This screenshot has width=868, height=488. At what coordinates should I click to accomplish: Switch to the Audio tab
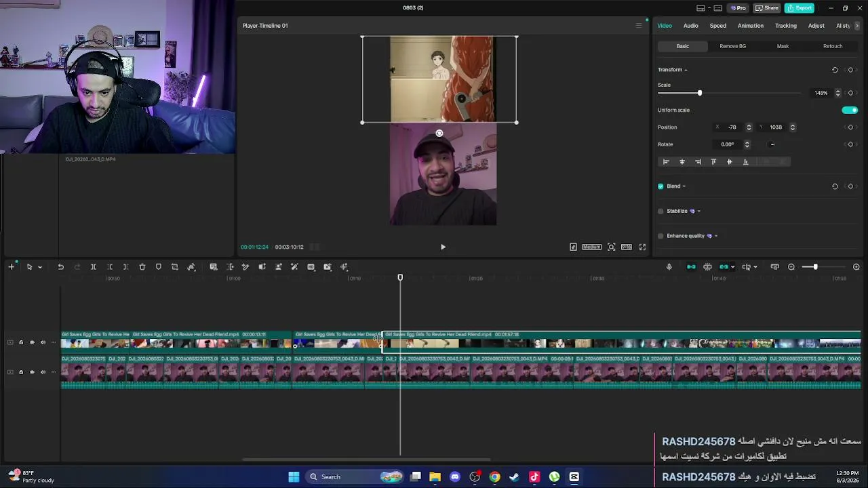tap(690, 26)
